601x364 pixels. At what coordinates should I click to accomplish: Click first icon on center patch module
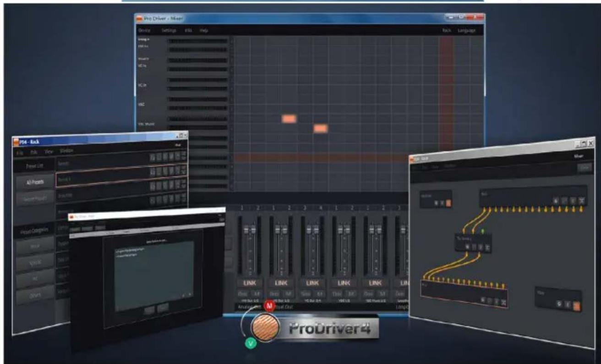(x=467, y=246)
